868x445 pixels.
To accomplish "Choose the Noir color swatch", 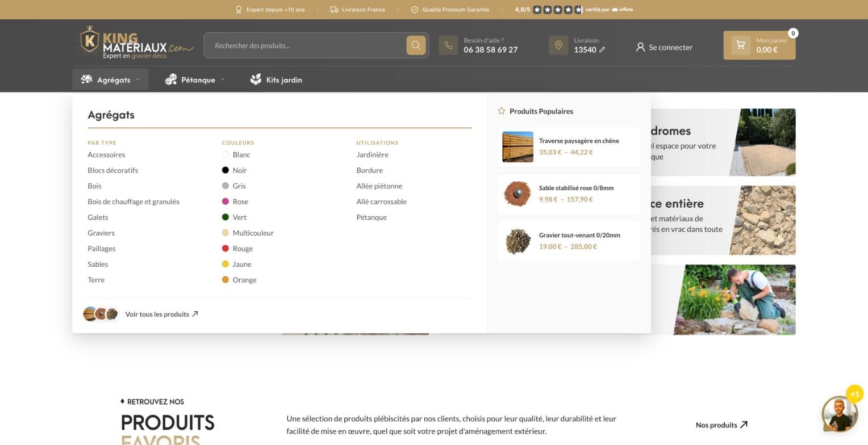I will point(225,170).
